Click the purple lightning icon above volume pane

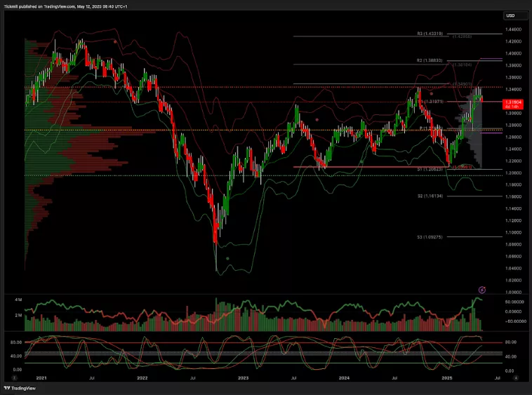[x=481, y=289]
